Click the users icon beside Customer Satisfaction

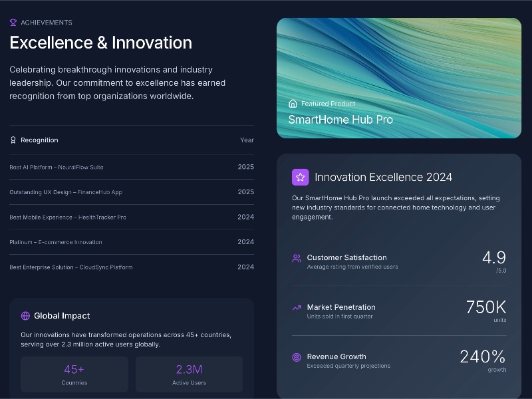point(297,258)
